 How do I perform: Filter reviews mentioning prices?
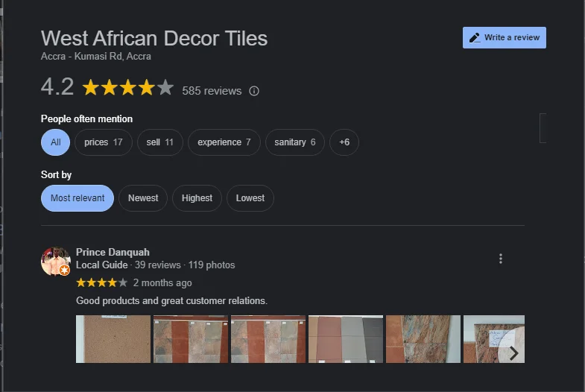(104, 142)
